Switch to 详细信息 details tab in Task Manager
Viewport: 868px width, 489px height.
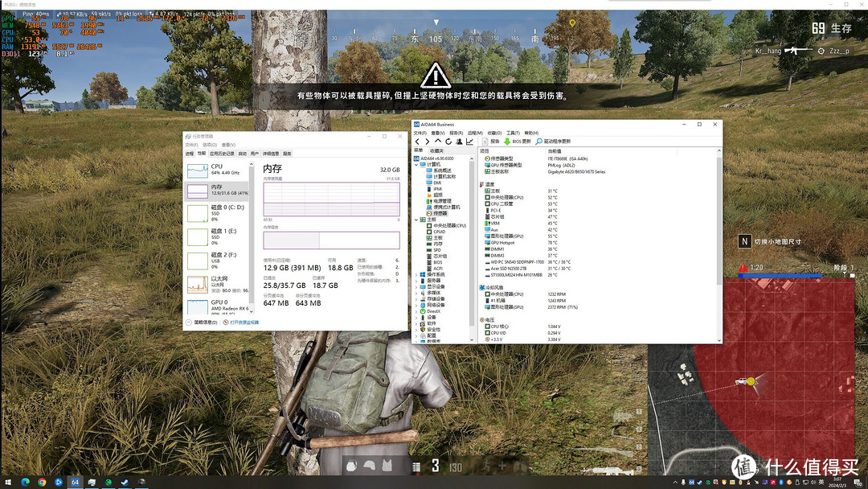[271, 154]
